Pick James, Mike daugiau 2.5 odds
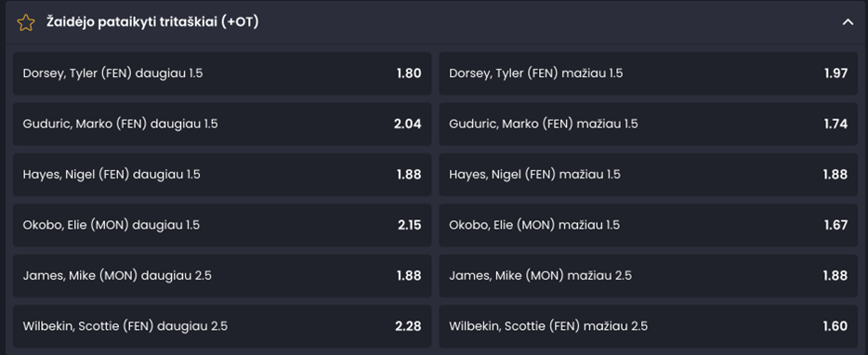This screenshot has width=868, height=355. point(222,276)
